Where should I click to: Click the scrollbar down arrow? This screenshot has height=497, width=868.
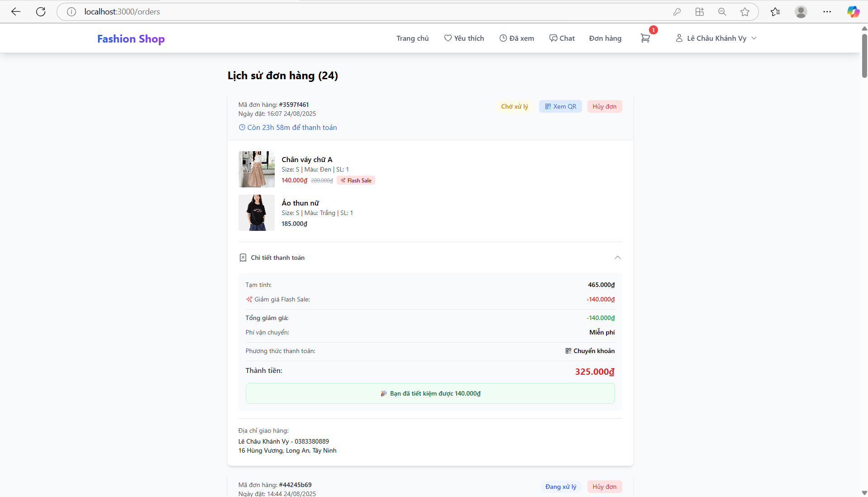tap(864, 492)
